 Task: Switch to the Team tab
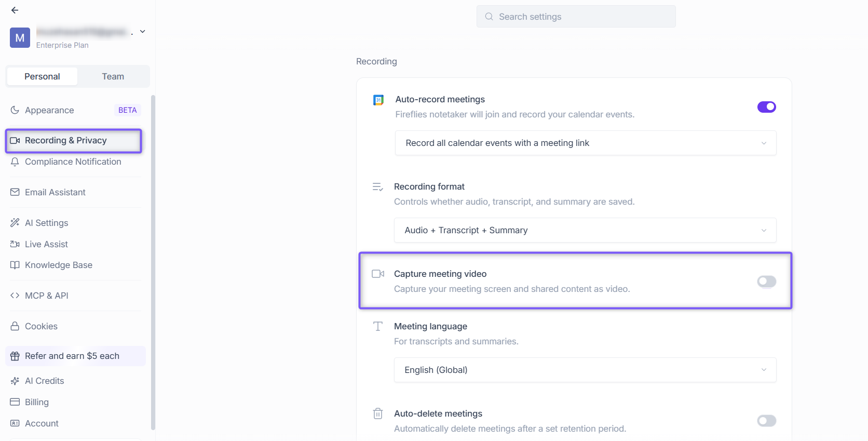[x=113, y=76]
